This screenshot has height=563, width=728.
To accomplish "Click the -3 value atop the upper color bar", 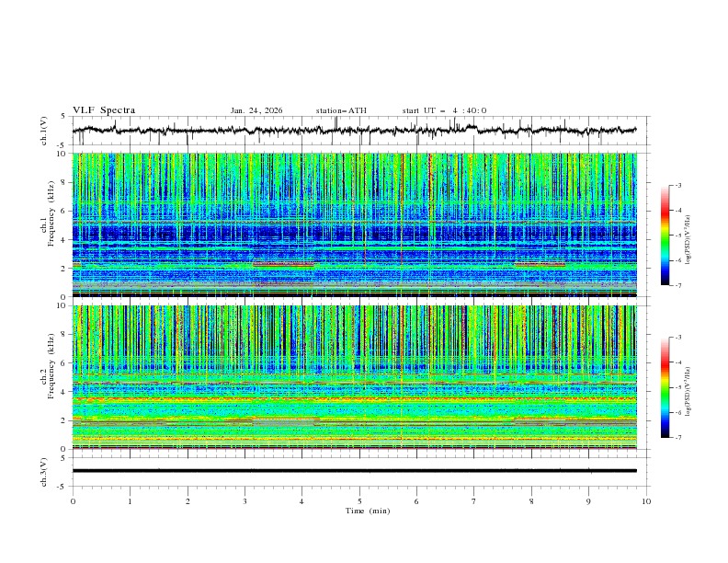I will (x=680, y=186).
